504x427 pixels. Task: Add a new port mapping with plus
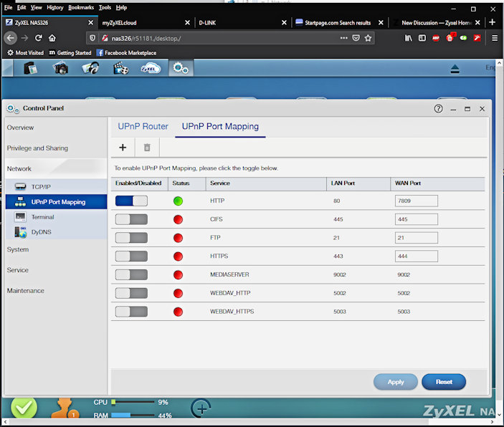123,148
